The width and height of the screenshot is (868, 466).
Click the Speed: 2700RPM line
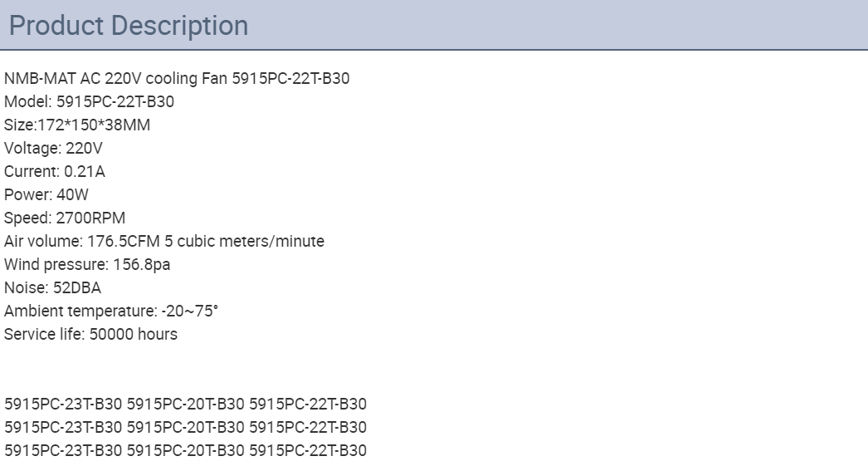coord(65,218)
